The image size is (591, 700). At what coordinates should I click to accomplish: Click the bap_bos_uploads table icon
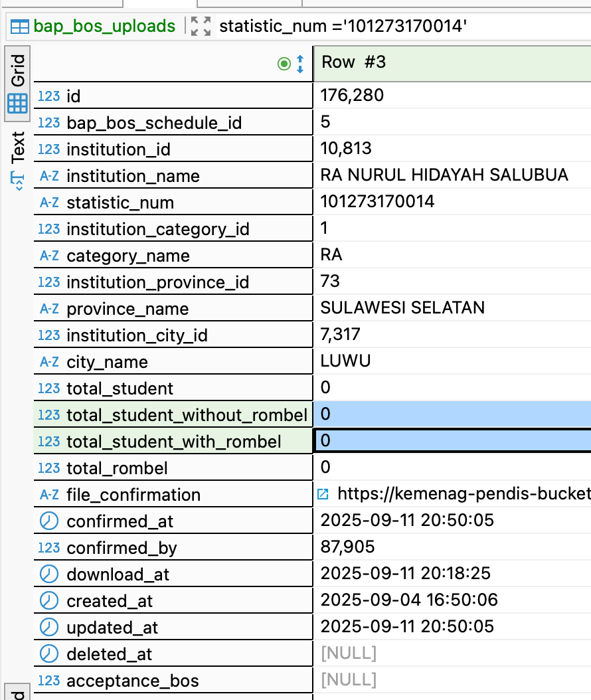(19, 27)
